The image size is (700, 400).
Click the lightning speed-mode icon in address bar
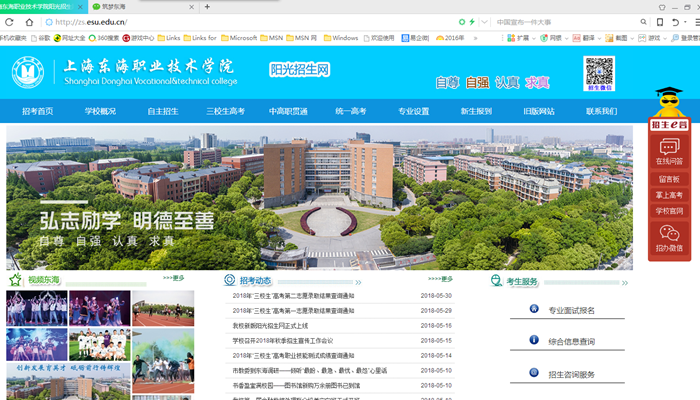472,21
